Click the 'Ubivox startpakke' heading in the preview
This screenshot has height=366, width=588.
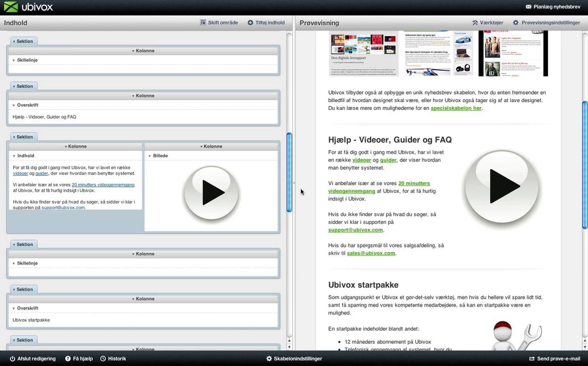pyautogui.click(x=363, y=285)
